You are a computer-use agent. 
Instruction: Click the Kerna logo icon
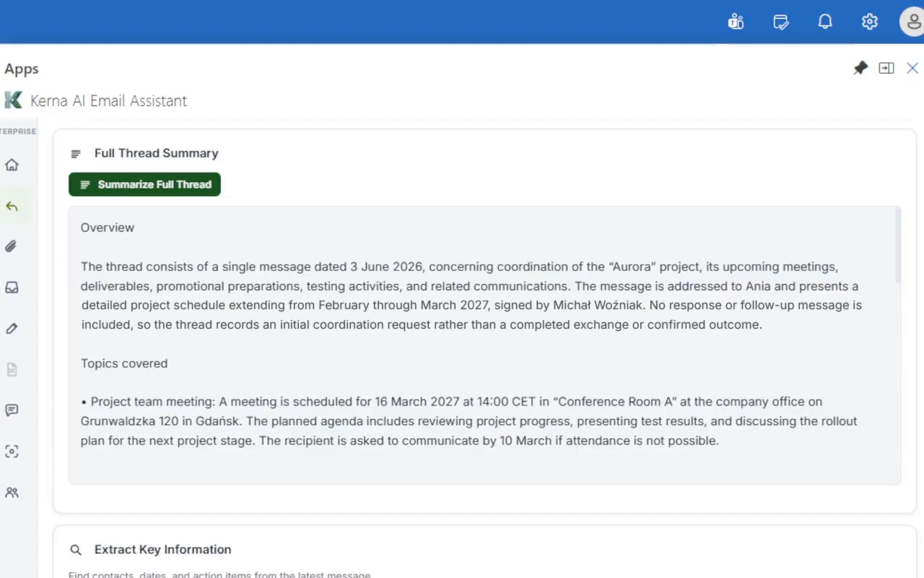coord(13,100)
